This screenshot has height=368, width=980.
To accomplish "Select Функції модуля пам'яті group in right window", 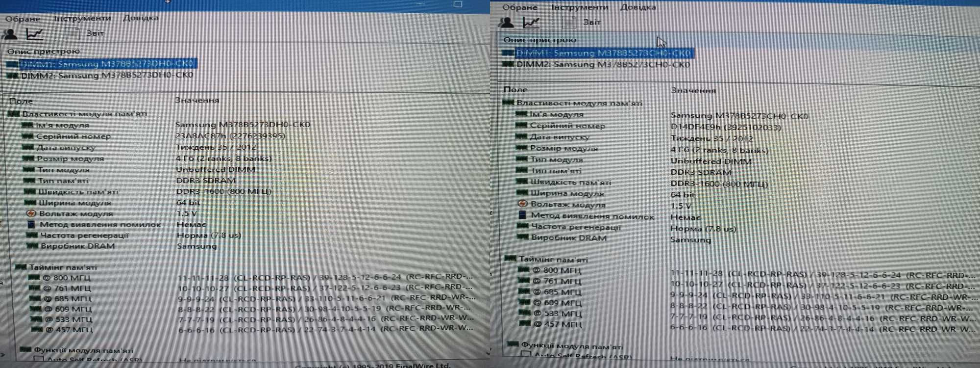I will coord(572,346).
